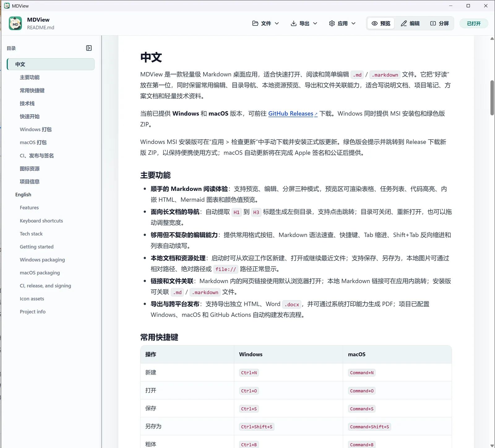The height and width of the screenshot is (448, 495).
Task: Jump to 中文 section in outline
Action: 51,64
